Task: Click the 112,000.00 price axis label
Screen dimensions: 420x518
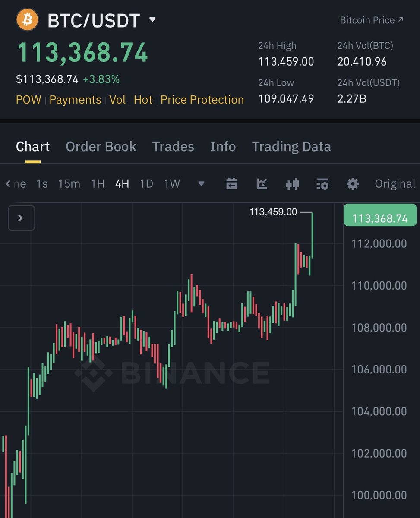Action: [x=379, y=243]
